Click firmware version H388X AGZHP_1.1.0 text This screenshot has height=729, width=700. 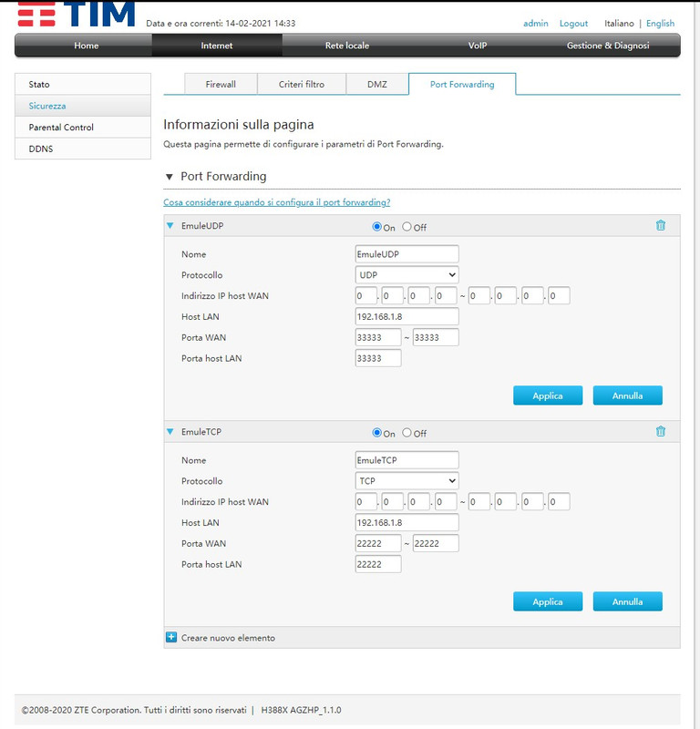pyautogui.click(x=301, y=710)
